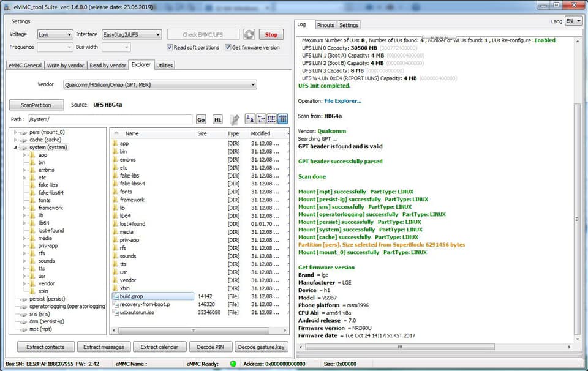The width and height of the screenshot is (588, 371).
Task: Open the Interface EasyJtag2/UFS dropdown
Action: (x=132, y=34)
